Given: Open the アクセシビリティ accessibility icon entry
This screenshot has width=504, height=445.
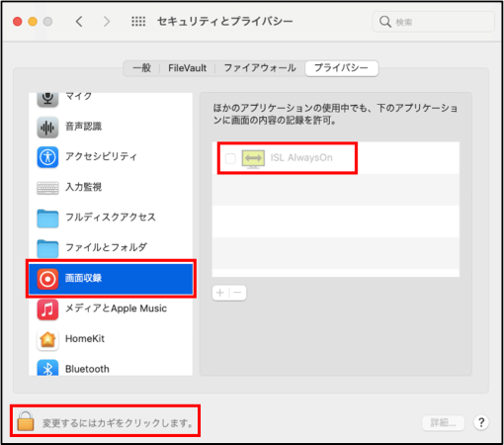Looking at the screenshot, I should 47,157.
